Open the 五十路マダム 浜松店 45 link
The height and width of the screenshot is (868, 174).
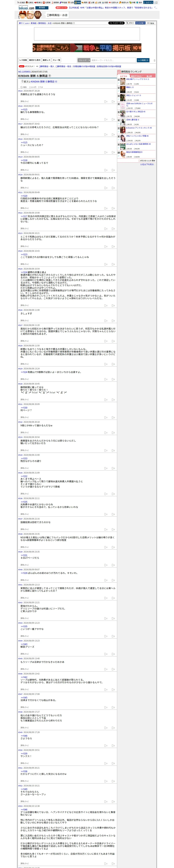[136, 112]
